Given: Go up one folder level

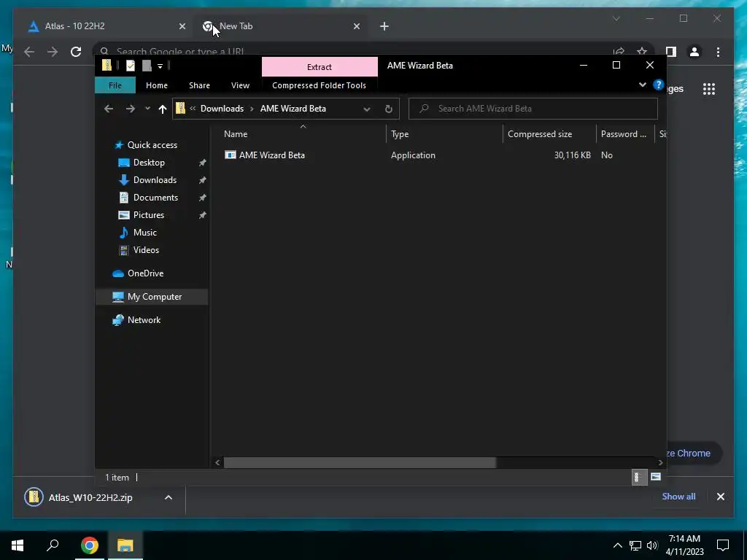Looking at the screenshot, I should tap(163, 109).
